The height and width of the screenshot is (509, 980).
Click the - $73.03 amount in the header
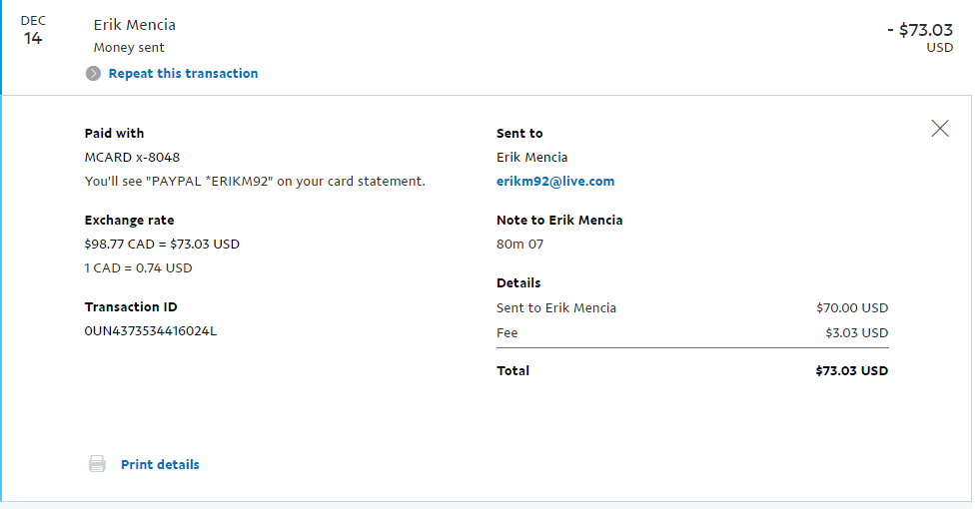pyautogui.click(x=920, y=30)
